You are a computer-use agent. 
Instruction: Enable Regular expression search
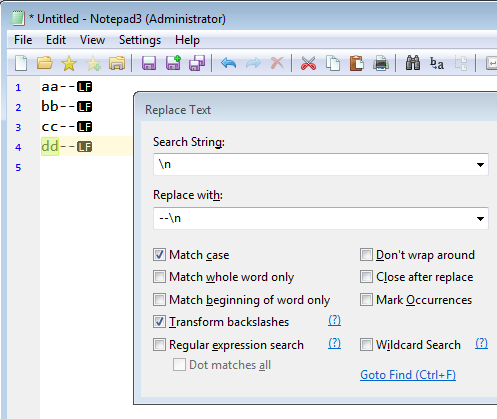[159, 345]
